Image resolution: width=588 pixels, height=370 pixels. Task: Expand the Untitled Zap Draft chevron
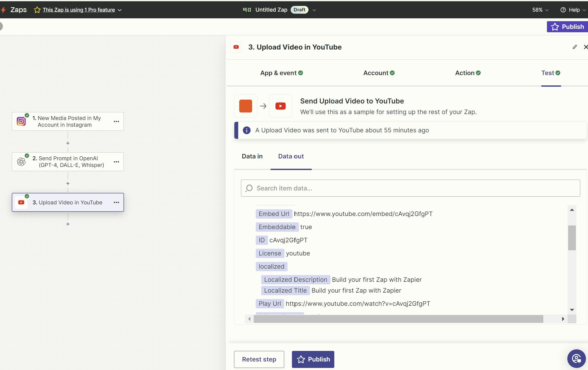click(x=314, y=10)
